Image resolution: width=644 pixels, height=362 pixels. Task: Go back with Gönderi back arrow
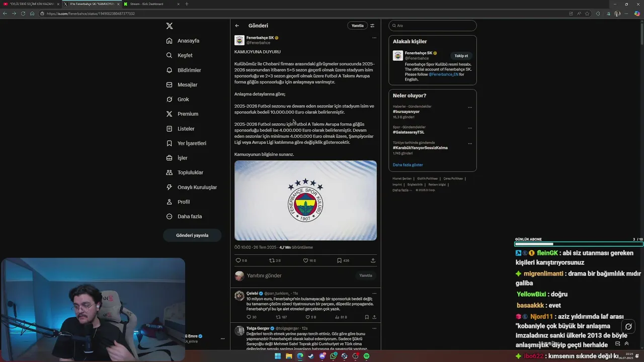point(237,26)
